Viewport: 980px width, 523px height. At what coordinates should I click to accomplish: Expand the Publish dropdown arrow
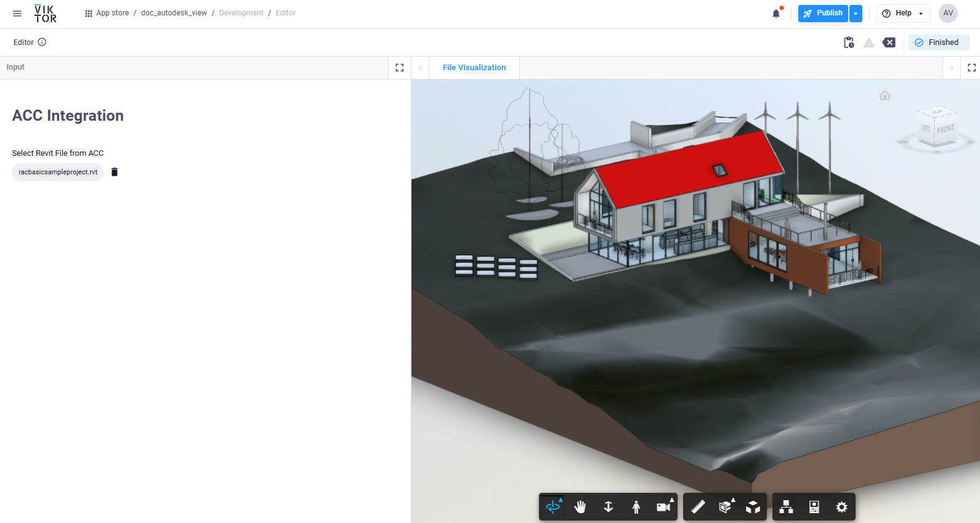[856, 14]
